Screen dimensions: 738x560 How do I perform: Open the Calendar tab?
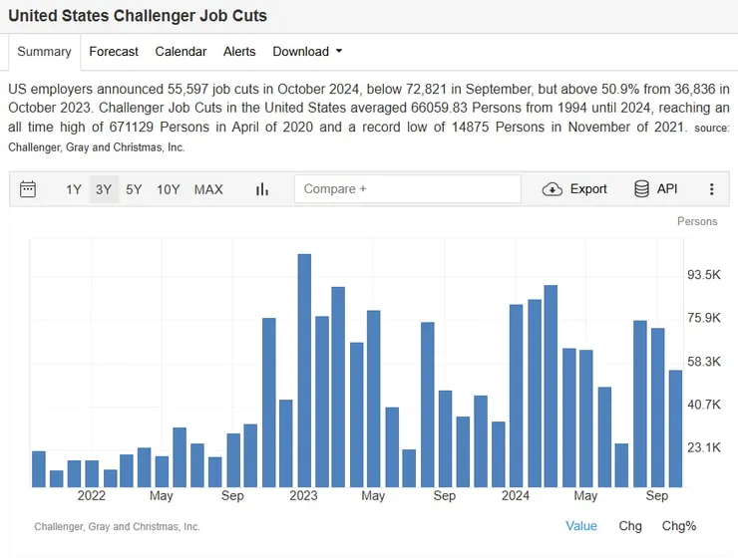(181, 52)
